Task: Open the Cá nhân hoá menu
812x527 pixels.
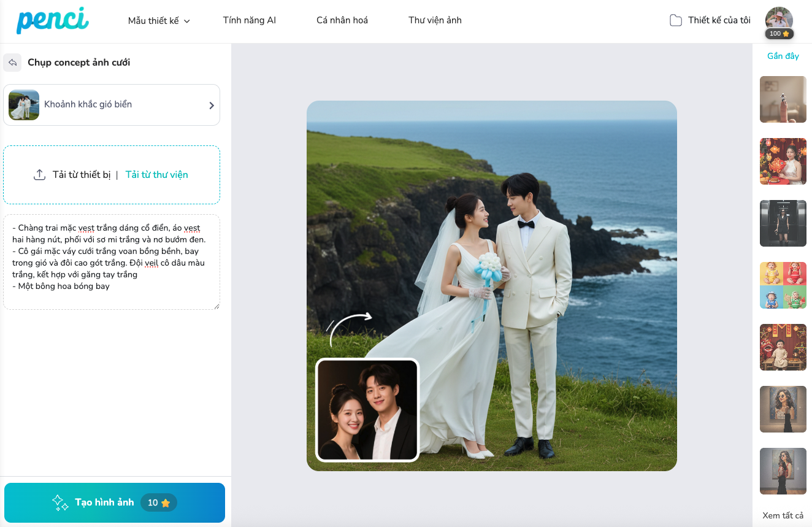Action: [x=342, y=20]
